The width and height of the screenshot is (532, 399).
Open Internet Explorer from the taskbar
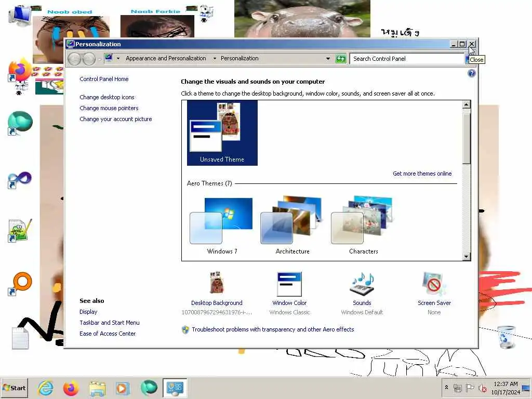pyautogui.click(x=46, y=388)
